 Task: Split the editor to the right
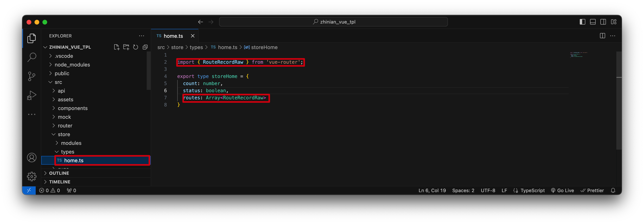pos(603,36)
